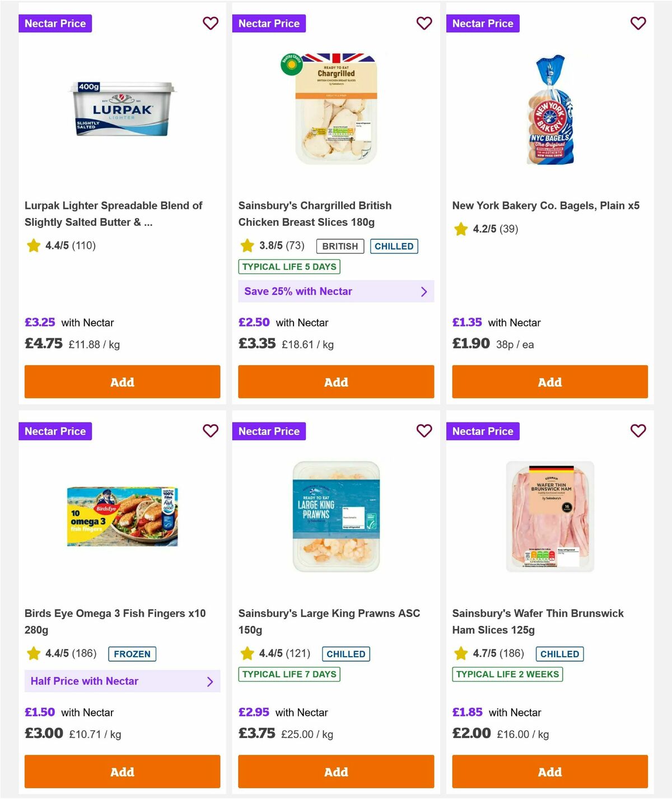
Task: Click the heart icon on New York Bakery Bagels
Action: (638, 24)
